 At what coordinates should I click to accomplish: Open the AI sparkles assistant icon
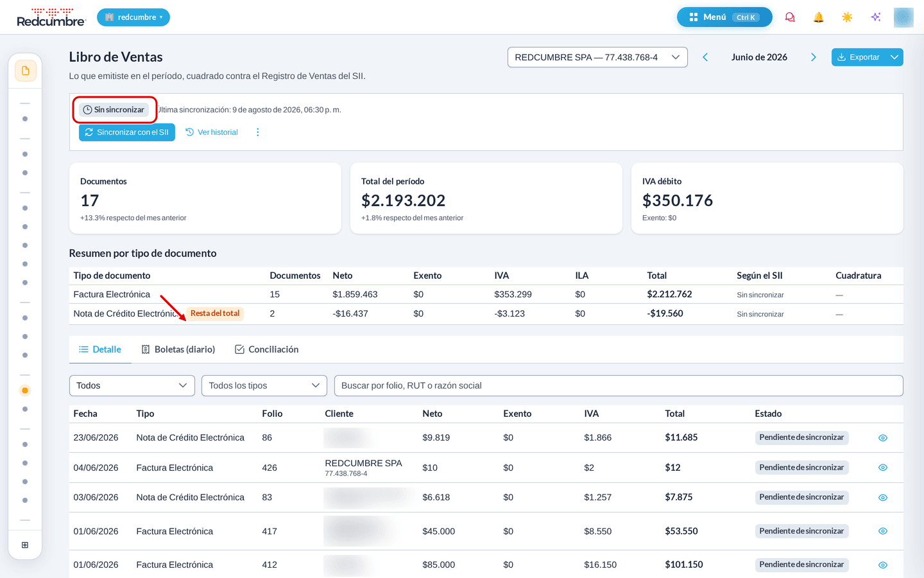876,17
